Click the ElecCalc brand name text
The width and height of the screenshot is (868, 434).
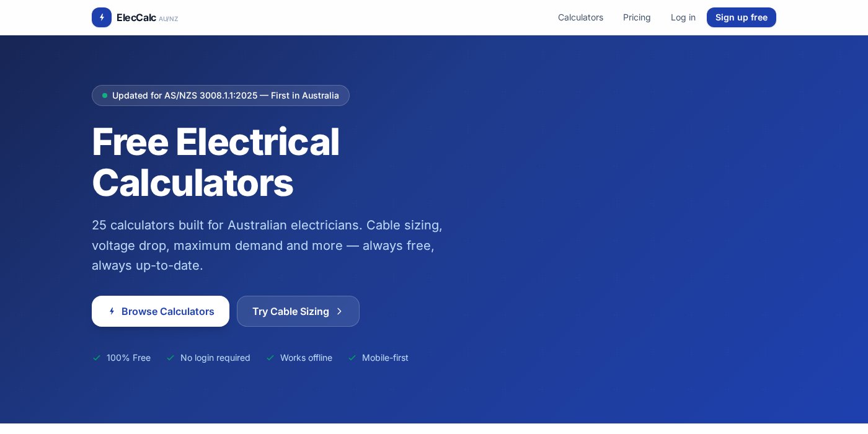pos(136,17)
